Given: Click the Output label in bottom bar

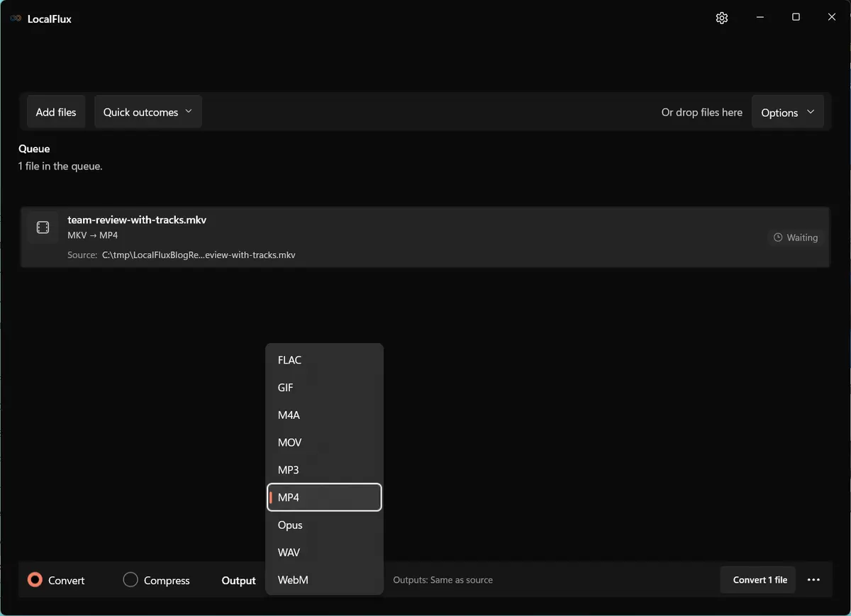Looking at the screenshot, I should click(x=238, y=581).
